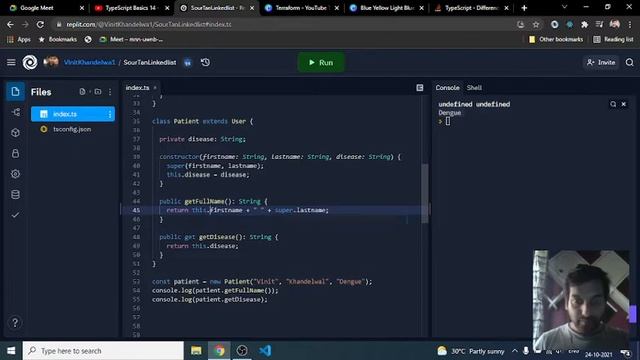640x360 pixels.
Task: Open the SourTanLinkedlist project name
Action: (x=150, y=62)
